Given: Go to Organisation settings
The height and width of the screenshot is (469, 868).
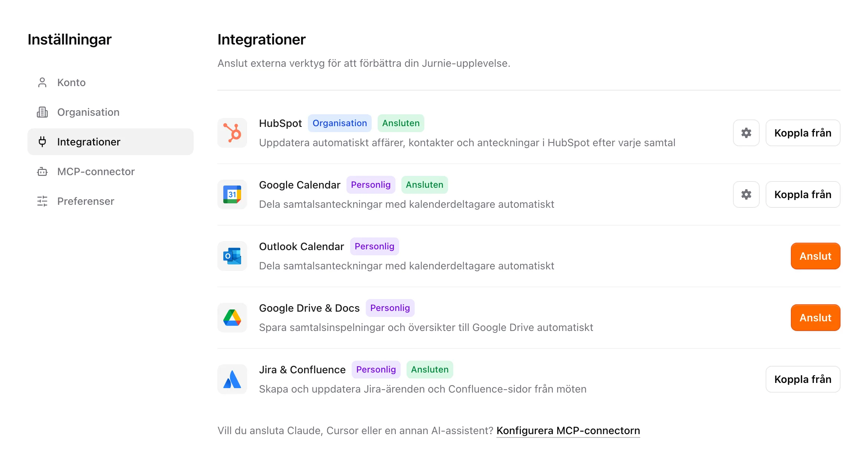Looking at the screenshot, I should click(111, 112).
